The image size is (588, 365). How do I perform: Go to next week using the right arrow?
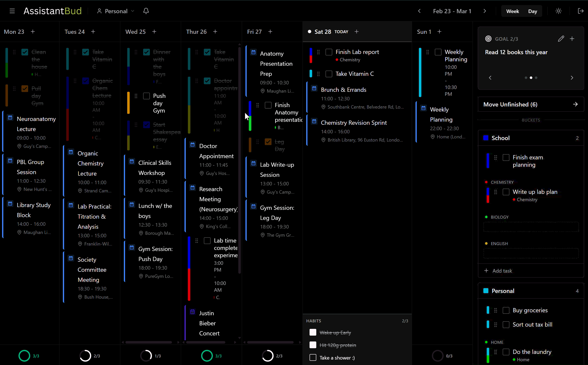[x=485, y=11]
